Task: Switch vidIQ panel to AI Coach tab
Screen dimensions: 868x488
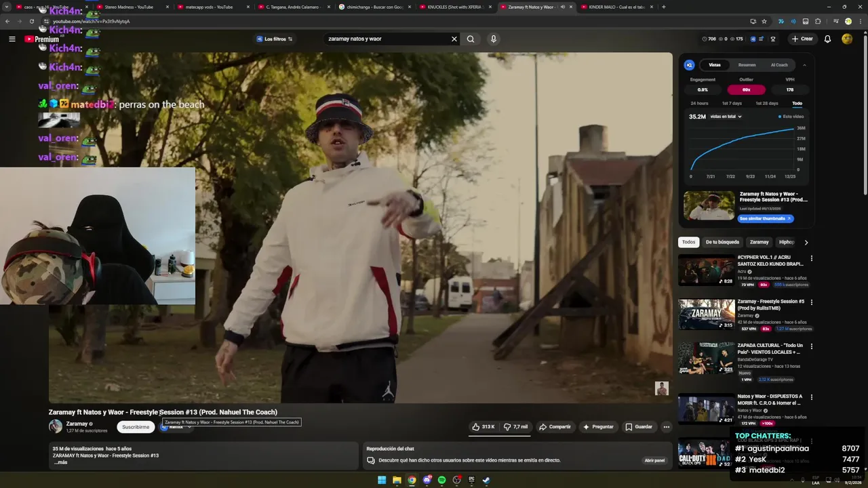Action: [779, 65]
